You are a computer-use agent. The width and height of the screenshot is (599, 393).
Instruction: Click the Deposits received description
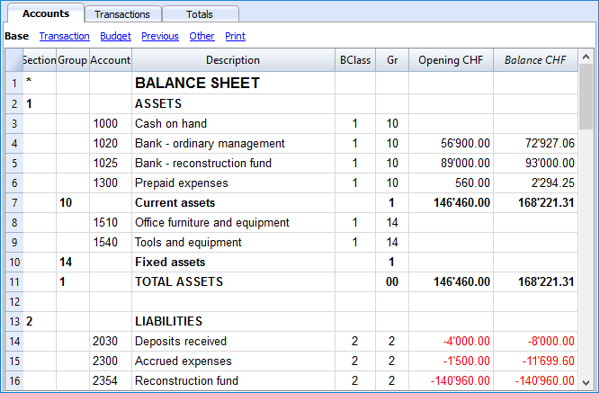[181, 341]
